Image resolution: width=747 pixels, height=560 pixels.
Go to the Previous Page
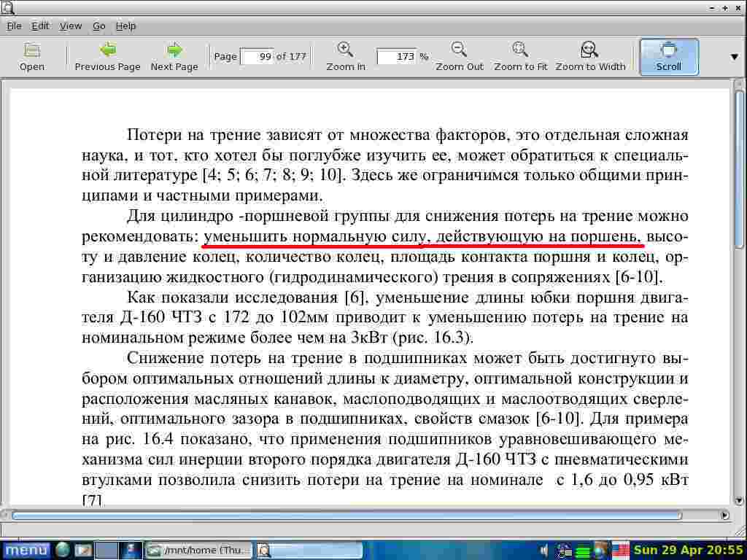click(108, 57)
